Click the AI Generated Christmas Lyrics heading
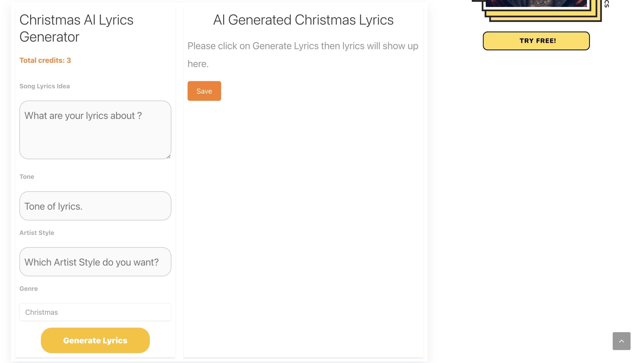 coord(303,19)
